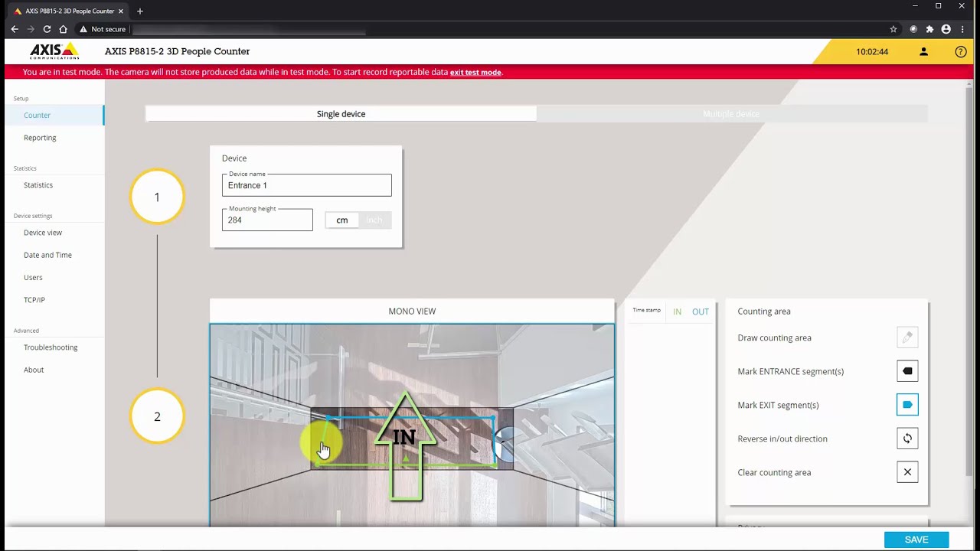
Task: Select the Mark EXIT segment(s) icon
Action: [x=907, y=405]
